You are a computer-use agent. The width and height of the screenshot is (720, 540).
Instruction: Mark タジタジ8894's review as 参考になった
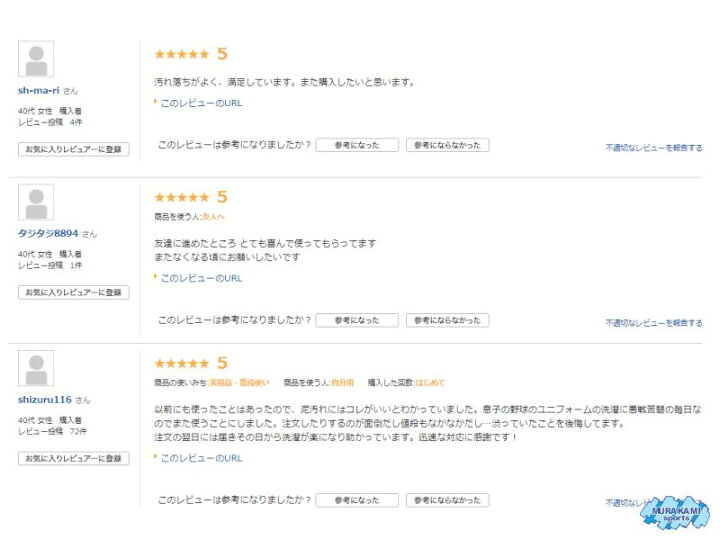point(357,320)
